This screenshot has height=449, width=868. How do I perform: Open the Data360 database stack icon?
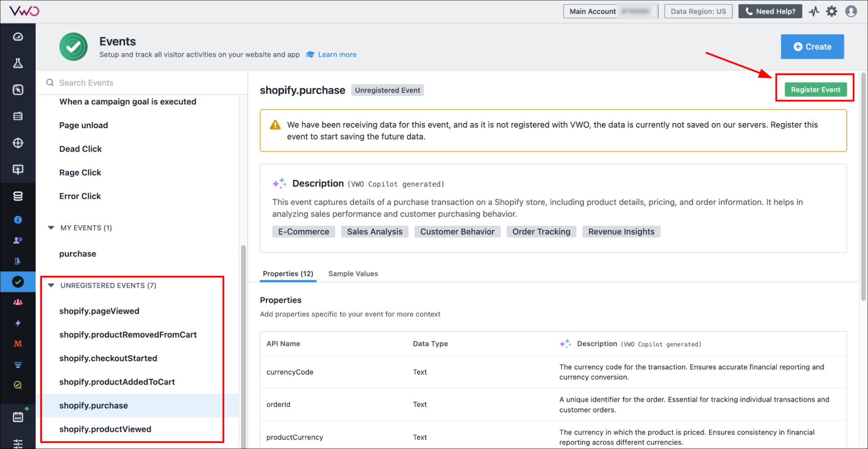coord(18,196)
